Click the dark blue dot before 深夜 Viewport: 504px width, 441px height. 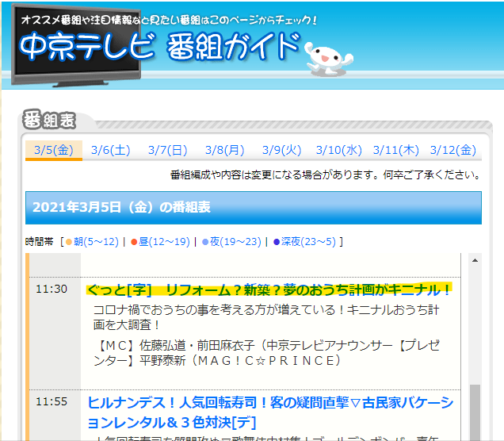click(x=277, y=242)
